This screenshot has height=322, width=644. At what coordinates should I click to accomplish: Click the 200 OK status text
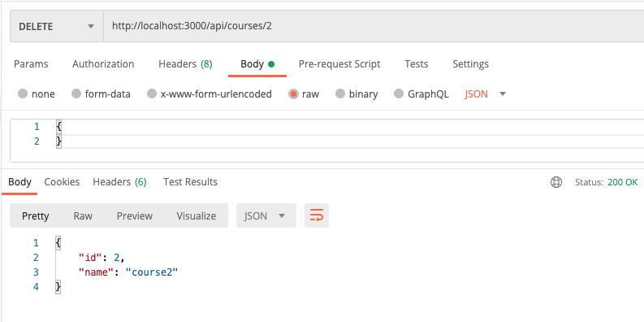coord(623,182)
